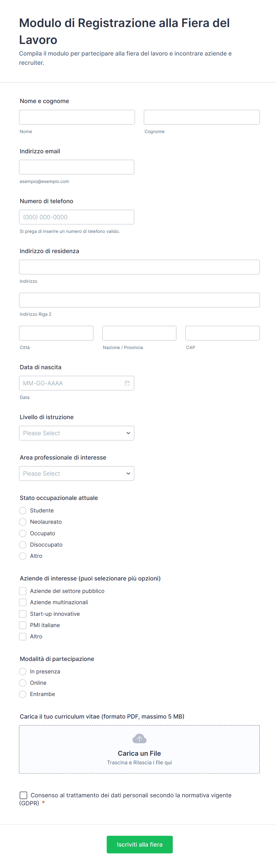Tick the Start-up innovative checkbox
The width and height of the screenshot is (276, 868).
23,614
